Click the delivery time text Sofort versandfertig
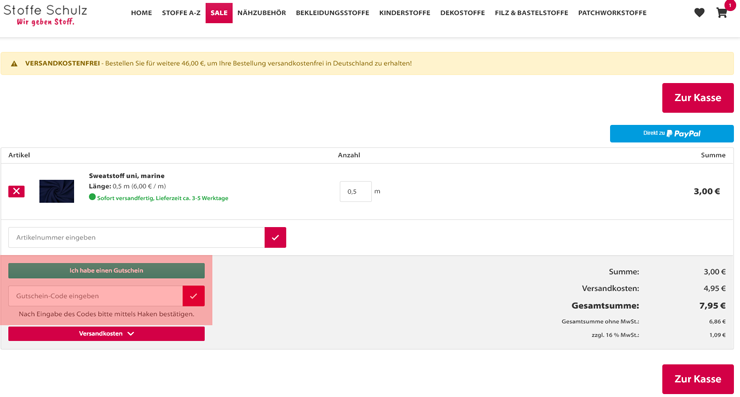The height and width of the screenshot is (397, 740). pos(162,198)
